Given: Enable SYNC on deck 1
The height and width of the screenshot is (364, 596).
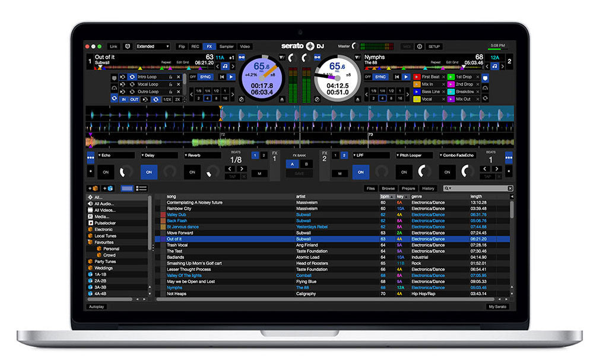Looking at the screenshot, I should point(205,77).
